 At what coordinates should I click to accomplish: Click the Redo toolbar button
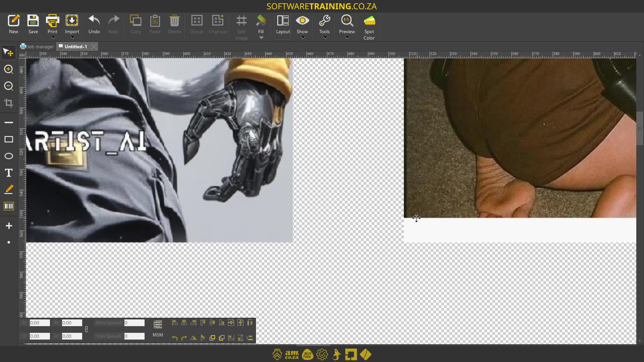[x=113, y=24]
